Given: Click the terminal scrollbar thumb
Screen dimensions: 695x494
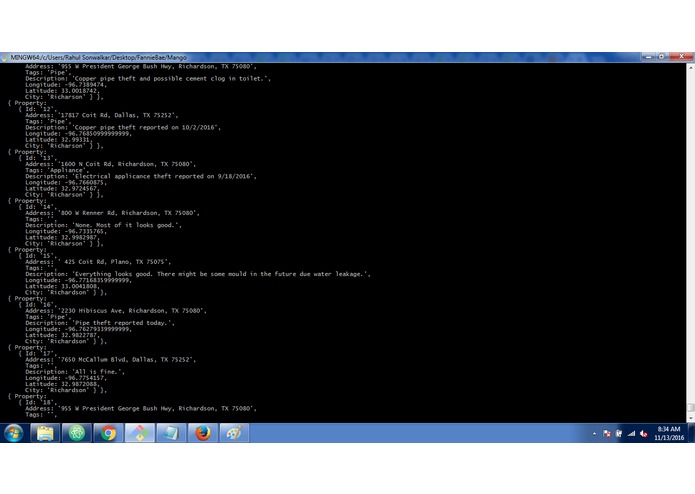Looking at the screenshot, I should pos(691,408).
